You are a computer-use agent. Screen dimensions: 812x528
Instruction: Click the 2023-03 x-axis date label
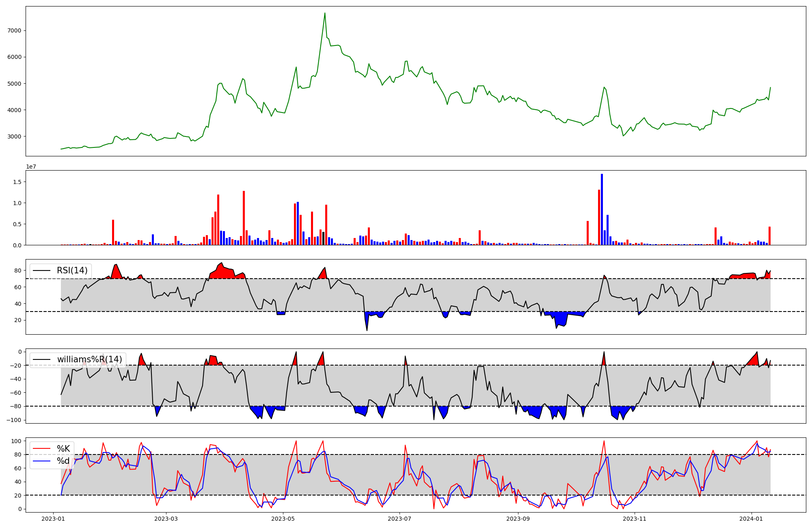click(x=166, y=519)
